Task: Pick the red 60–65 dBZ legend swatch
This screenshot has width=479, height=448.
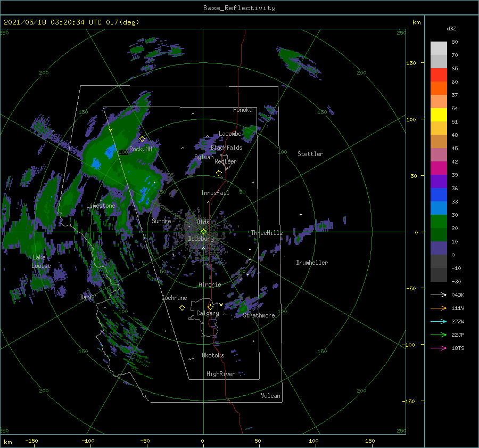Action: [x=439, y=75]
